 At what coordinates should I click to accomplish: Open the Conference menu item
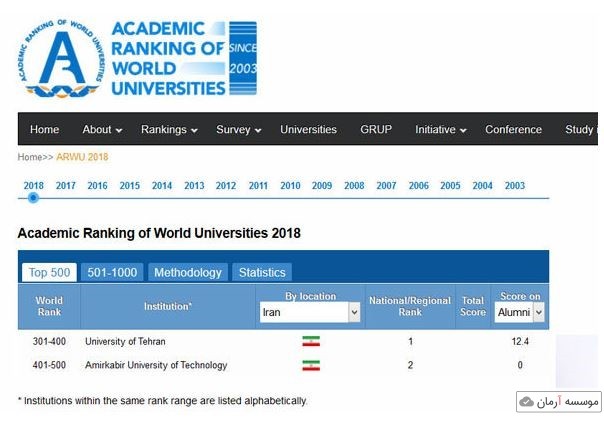[513, 130]
